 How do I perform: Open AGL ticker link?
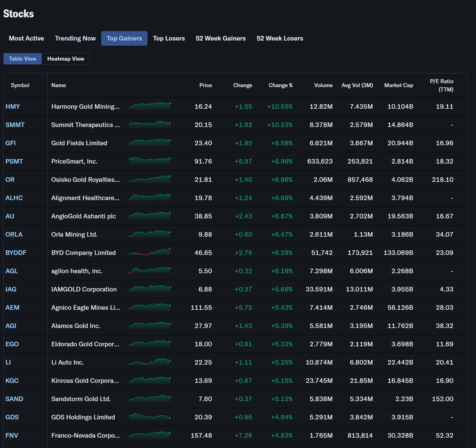pyautogui.click(x=12, y=271)
